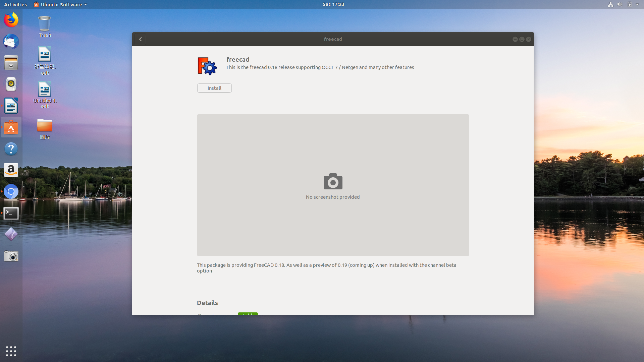The height and width of the screenshot is (362, 644).
Task: Click the camera icon in screenshot area
Action: pyautogui.click(x=333, y=181)
